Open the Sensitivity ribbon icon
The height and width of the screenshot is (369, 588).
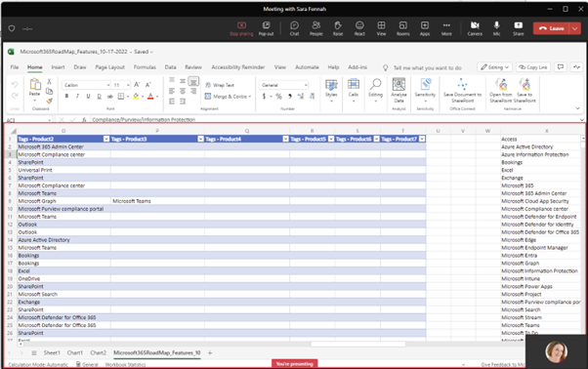pos(425,84)
